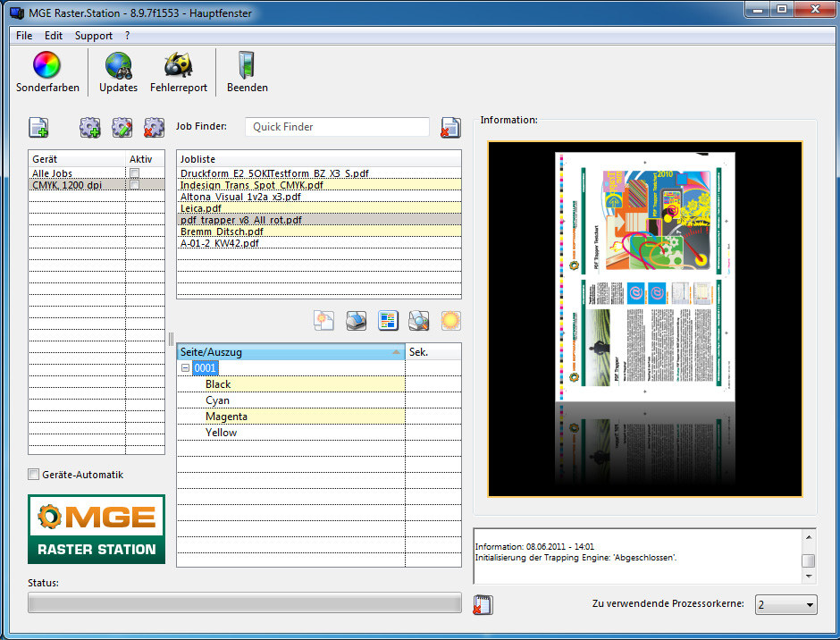Open the Edit menu
Viewport: 840px width, 640px height.
pos(54,36)
